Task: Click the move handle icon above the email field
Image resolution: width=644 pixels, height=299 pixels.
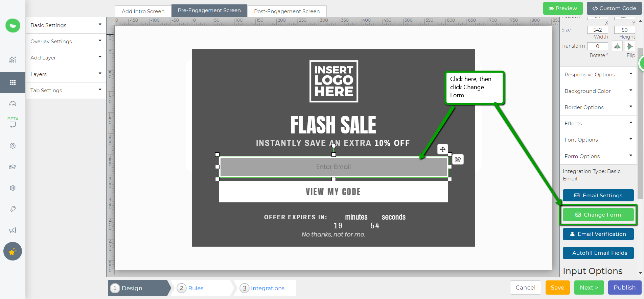Action: pos(442,149)
